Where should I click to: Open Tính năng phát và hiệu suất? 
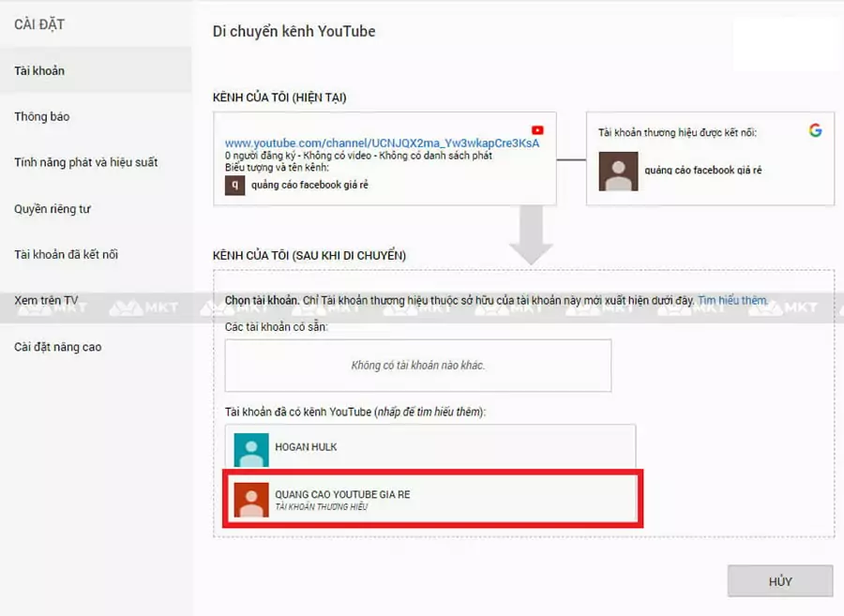coord(86,162)
